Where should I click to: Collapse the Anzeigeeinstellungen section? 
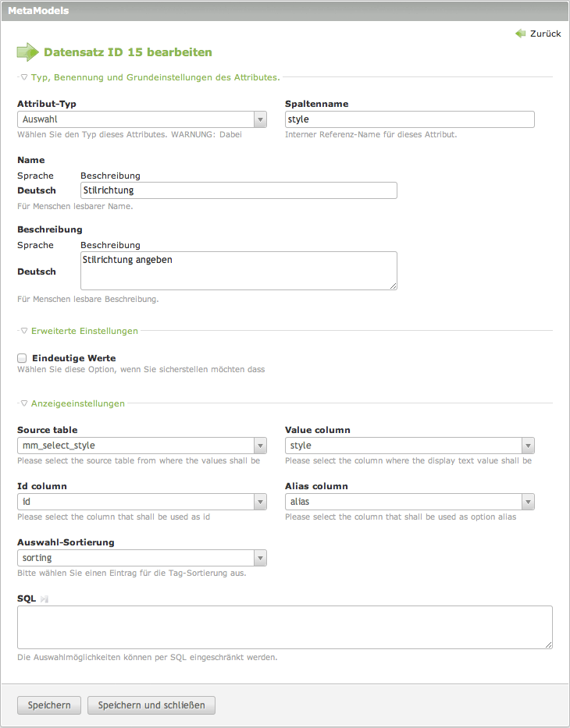77,403
